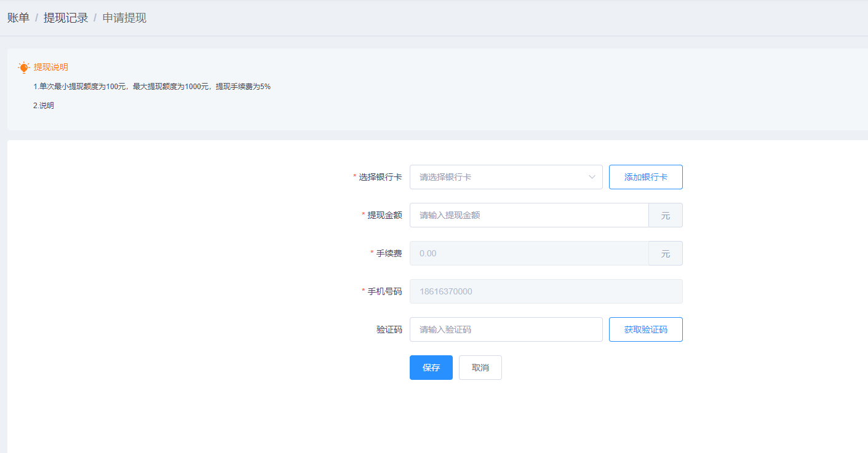This screenshot has width=868, height=453.
Task: Click the 添加银行卡 button
Action: [645, 177]
